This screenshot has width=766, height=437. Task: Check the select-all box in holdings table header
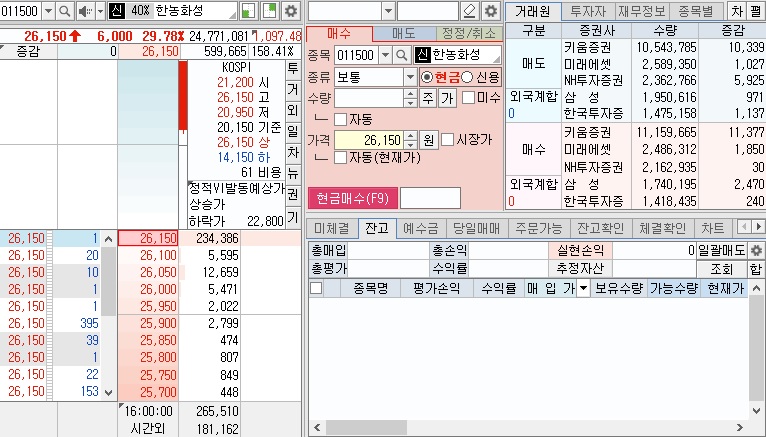316,289
